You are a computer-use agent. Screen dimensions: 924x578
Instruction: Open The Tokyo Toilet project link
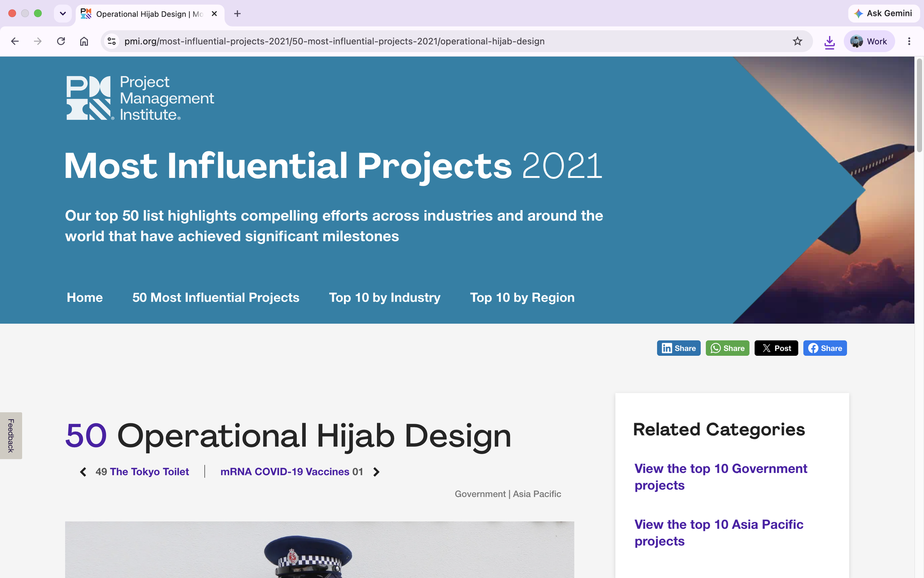pos(149,472)
